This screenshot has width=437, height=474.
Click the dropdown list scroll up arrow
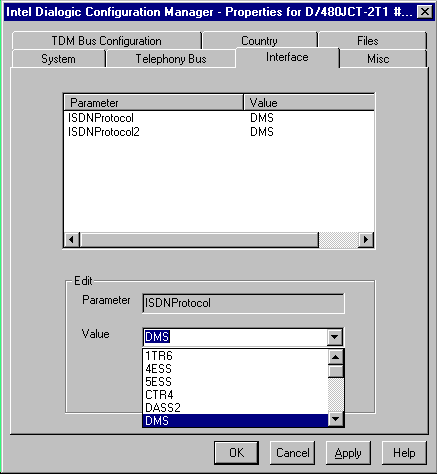click(x=336, y=357)
